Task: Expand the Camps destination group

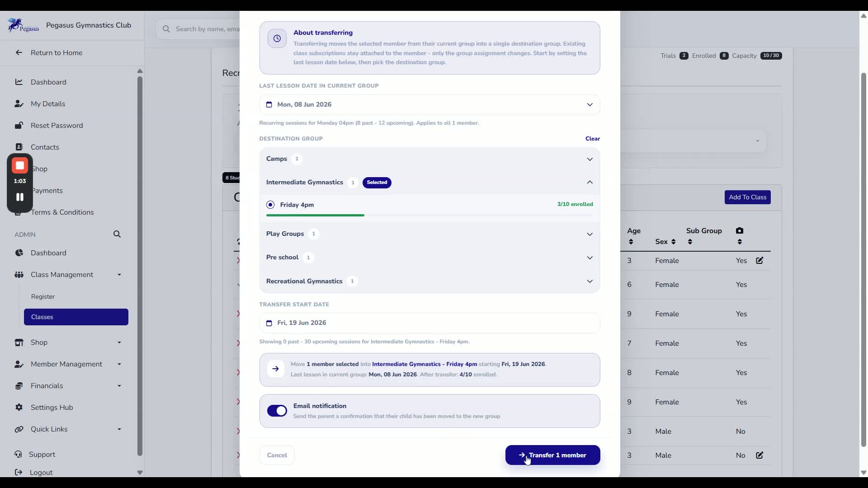Action: point(429,159)
